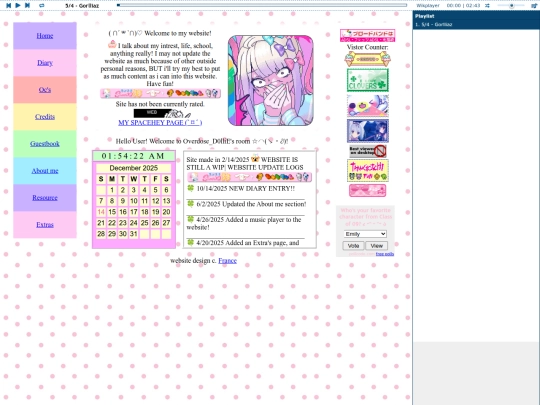Image resolution: width=540 pixels, height=405 pixels.
Task: Select day 1 in the calendar
Action: tap(112, 190)
